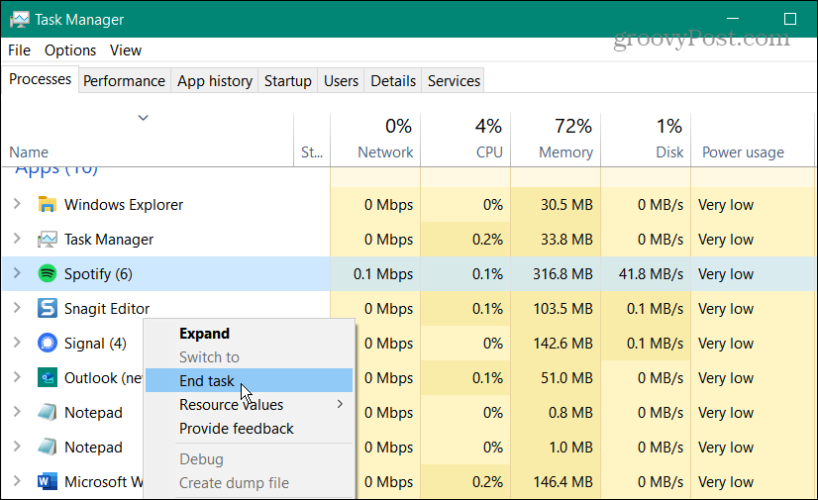Sort processes by CPU column
Viewport: 818px width, 500px height.
(465, 140)
